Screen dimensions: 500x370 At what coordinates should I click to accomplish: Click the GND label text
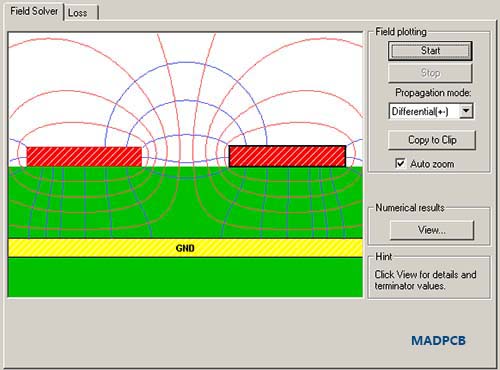pyautogui.click(x=185, y=248)
